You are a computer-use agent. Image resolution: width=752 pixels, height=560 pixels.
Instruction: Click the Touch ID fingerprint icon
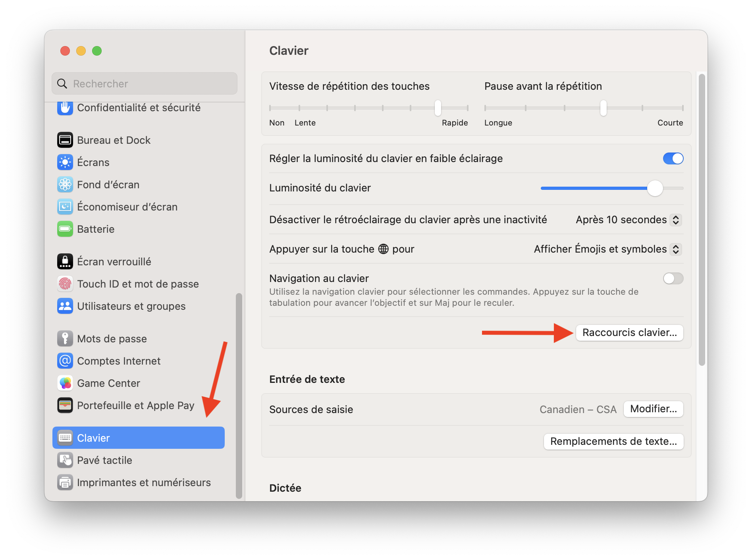[65, 284]
